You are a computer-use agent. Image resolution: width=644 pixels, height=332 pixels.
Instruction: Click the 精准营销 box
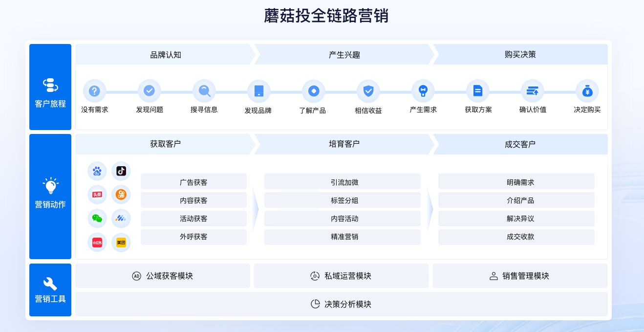pyautogui.click(x=343, y=237)
